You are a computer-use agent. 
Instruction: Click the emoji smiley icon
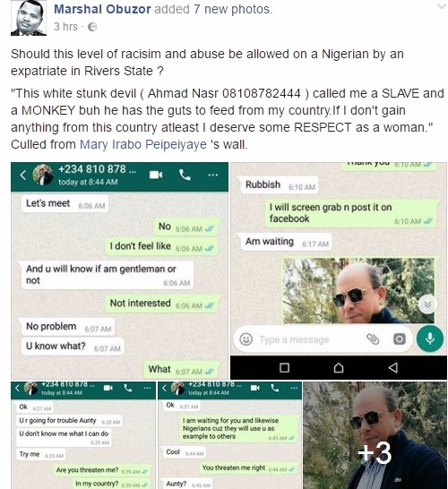click(246, 339)
